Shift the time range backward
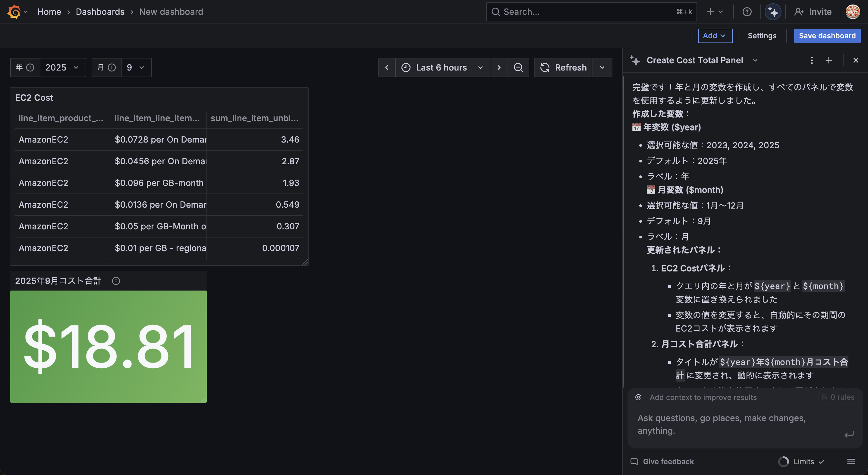This screenshot has height=475, width=868. [386, 68]
